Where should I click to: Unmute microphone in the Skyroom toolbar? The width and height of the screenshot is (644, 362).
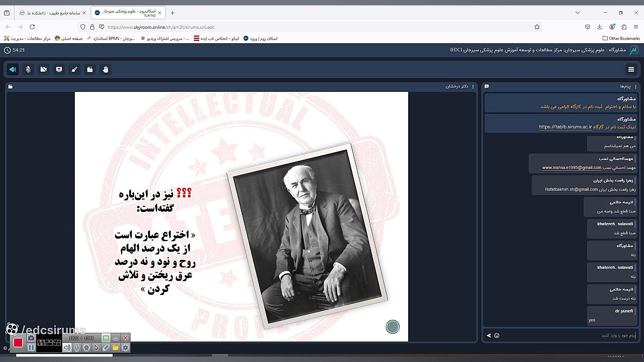click(28, 69)
